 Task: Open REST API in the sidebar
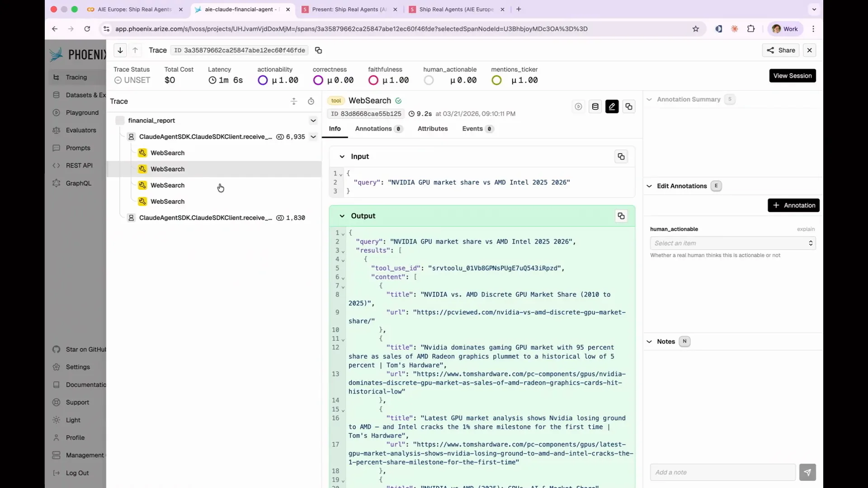[x=78, y=165]
